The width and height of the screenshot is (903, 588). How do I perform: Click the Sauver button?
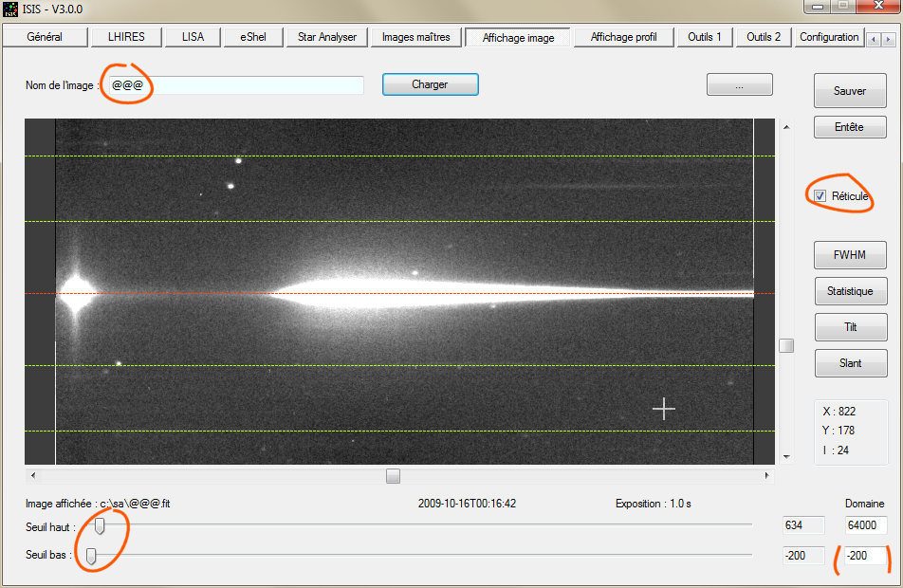point(850,91)
